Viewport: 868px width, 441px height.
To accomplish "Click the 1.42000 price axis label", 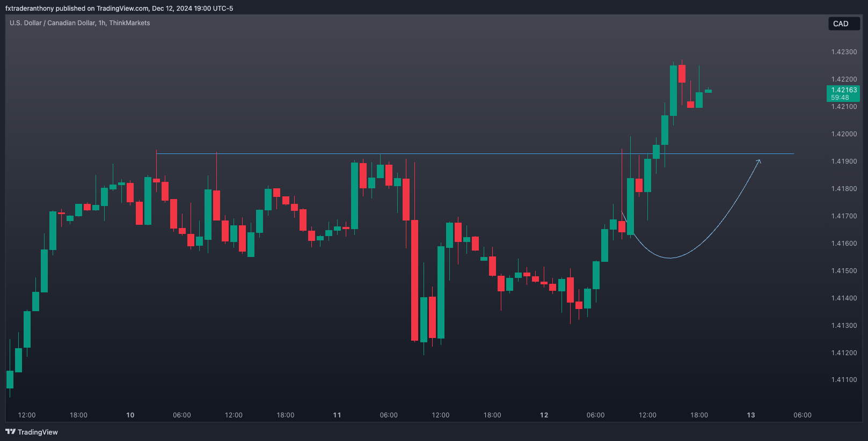I will click(x=844, y=134).
